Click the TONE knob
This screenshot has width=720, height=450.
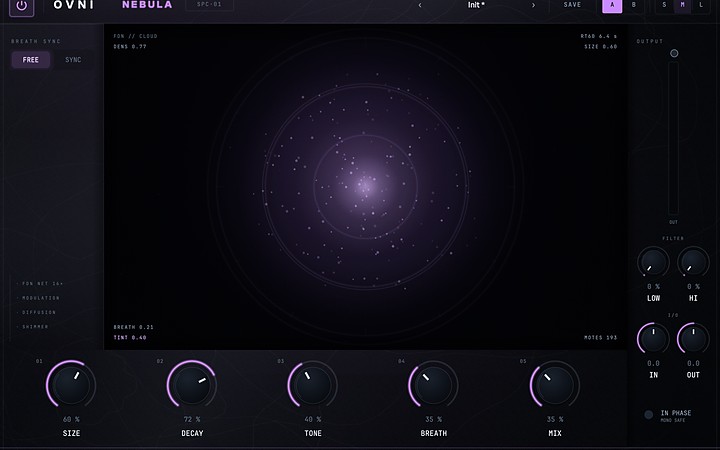(x=313, y=384)
